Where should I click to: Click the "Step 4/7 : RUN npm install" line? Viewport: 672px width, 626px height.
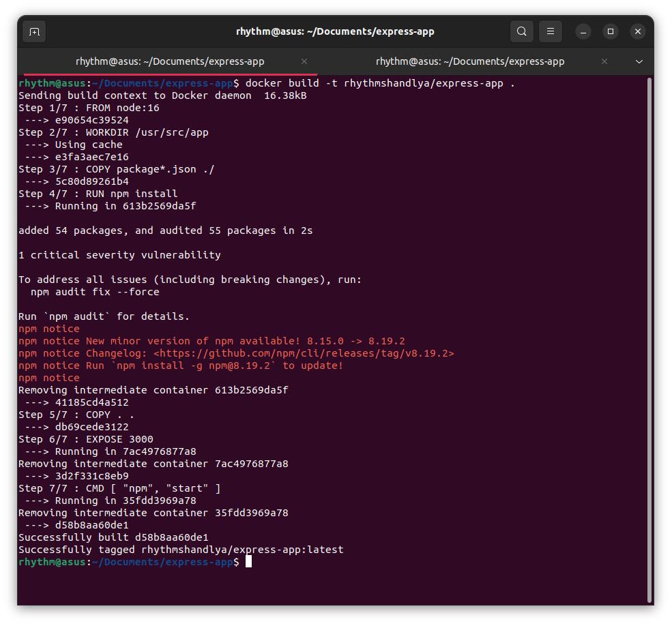click(x=98, y=194)
